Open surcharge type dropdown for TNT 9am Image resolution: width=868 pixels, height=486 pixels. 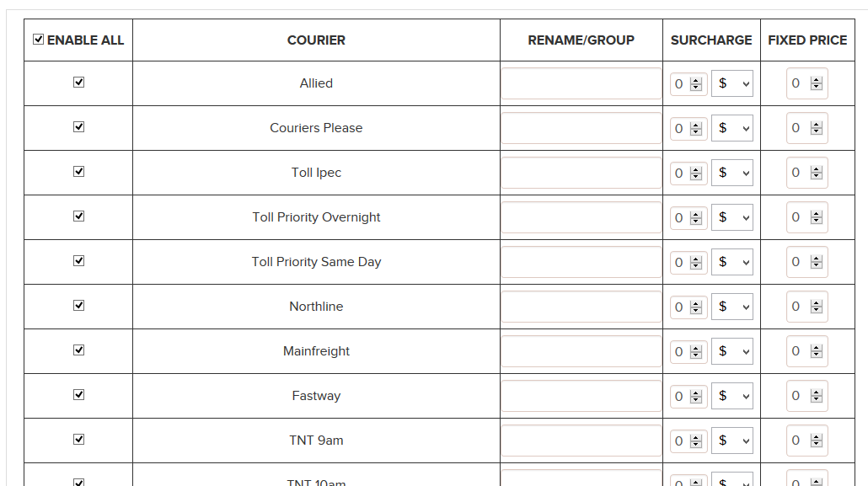[731, 441]
